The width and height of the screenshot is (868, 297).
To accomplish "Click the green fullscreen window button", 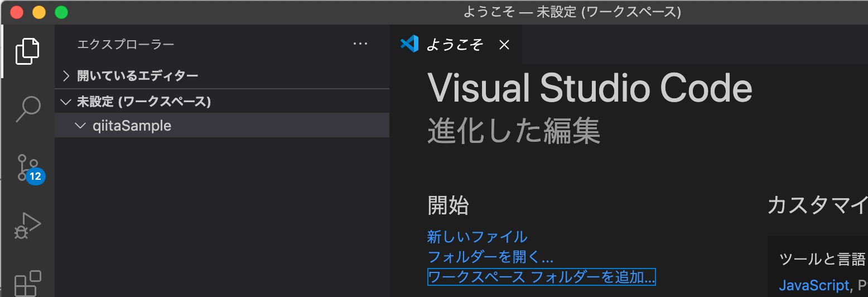I will pos(61,12).
